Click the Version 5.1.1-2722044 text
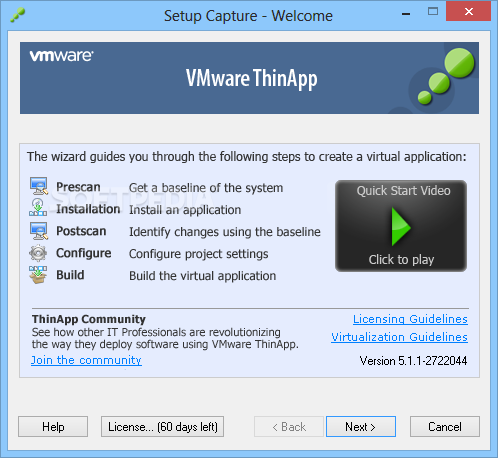The width and height of the screenshot is (498, 458). pyautogui.click(x=413, y=361)
